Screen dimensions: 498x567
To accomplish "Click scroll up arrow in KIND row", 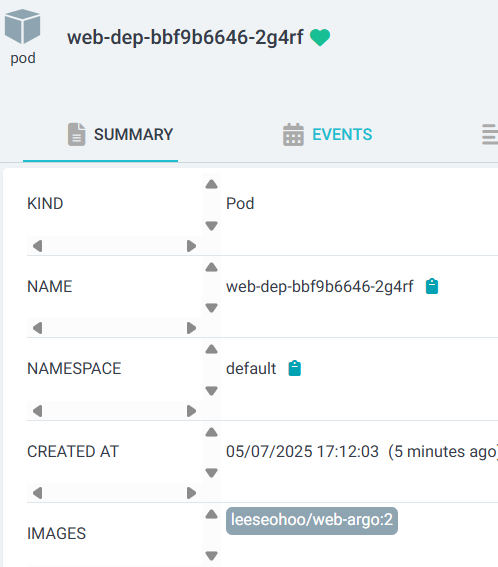I will coord(211,184).
